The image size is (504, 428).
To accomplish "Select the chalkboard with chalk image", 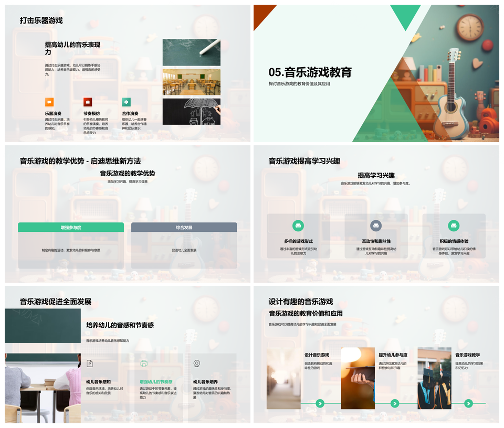I will 191,52.
